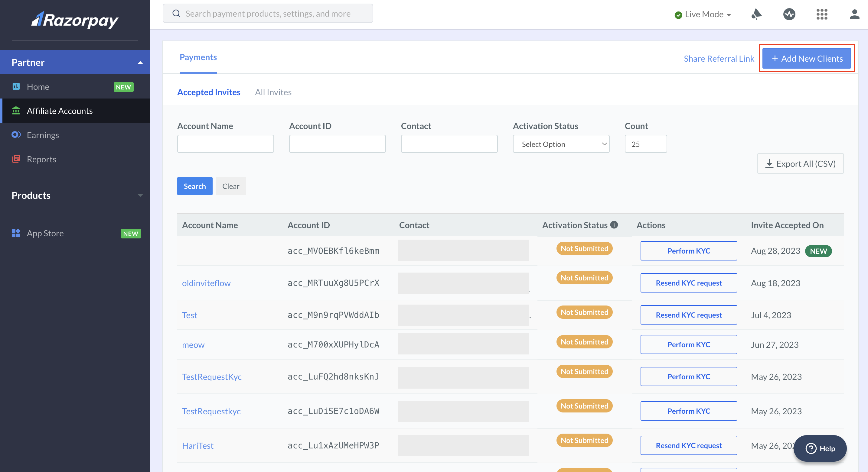Click the Help widget button

coord(820,448)
